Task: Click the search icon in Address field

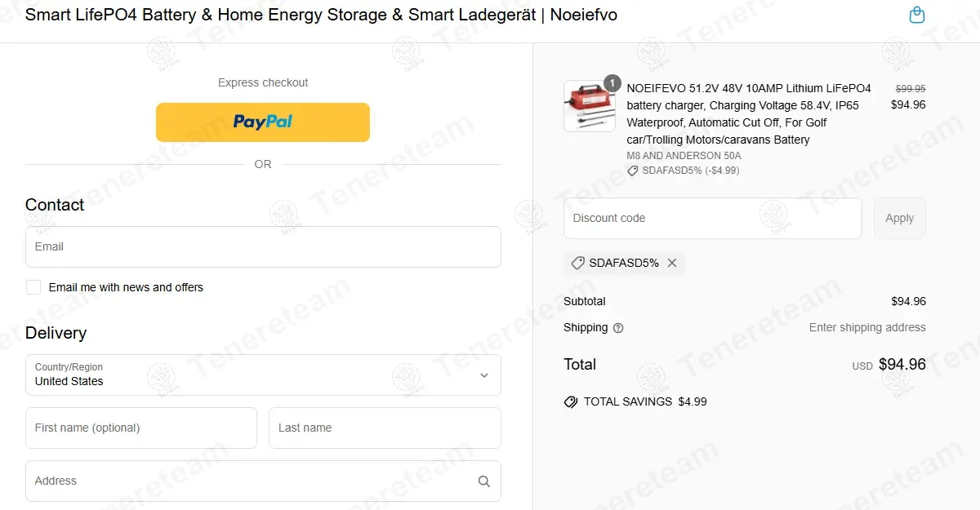Action: tap(484, 481)
